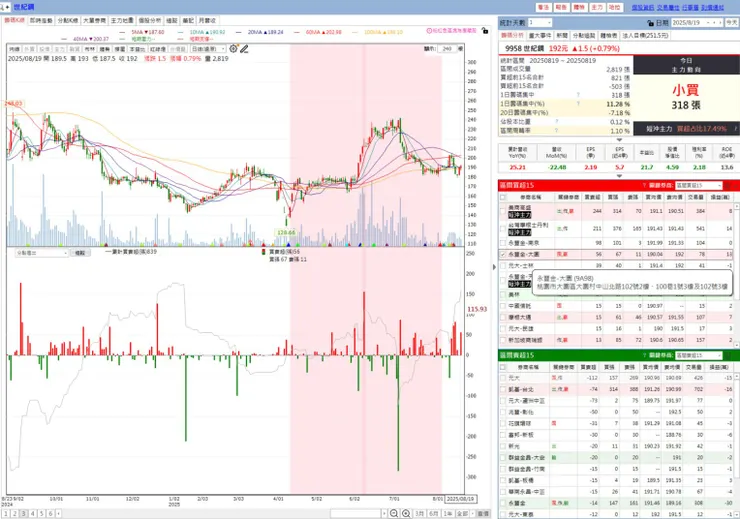Screen dimensions: 740x519
Task: Switch to the 主力地圖 tab
Action: (x=122, y=21)
